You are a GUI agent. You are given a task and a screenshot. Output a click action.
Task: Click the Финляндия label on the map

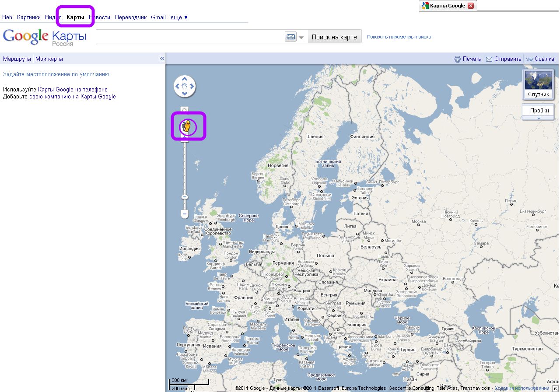tap(362, 136)
